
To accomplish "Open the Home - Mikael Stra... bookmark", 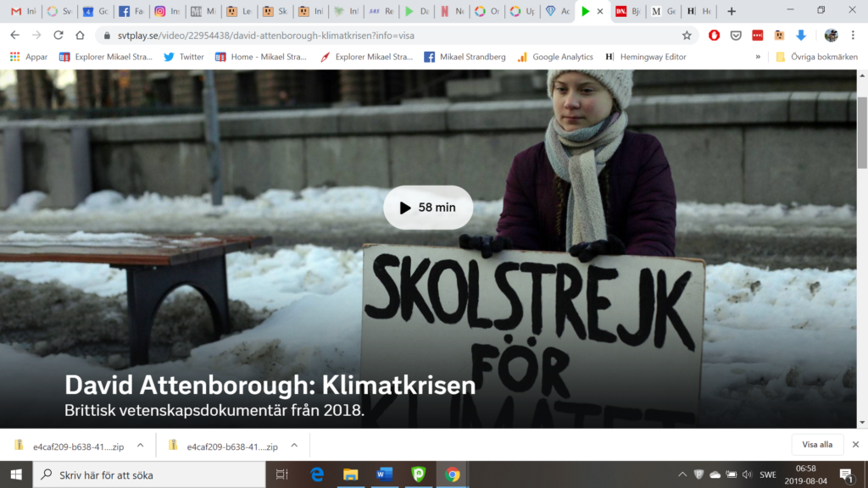I will (261, 57).
